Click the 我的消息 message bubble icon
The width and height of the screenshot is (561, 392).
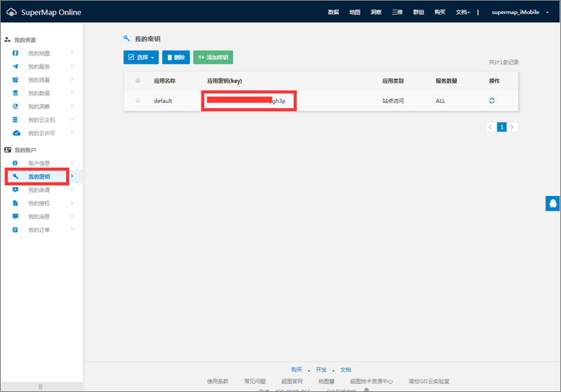16,217
